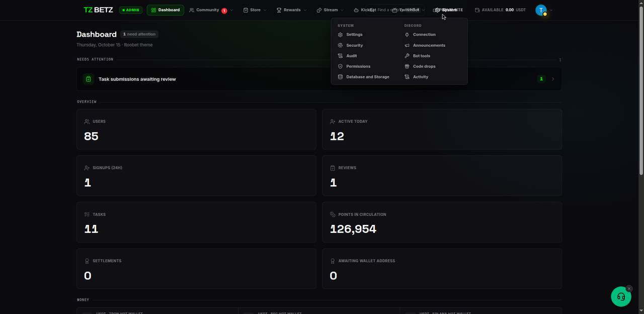Click the Awaiting Wallet Address card icon
Screen dimensions: 644x314
pos(333,261)
